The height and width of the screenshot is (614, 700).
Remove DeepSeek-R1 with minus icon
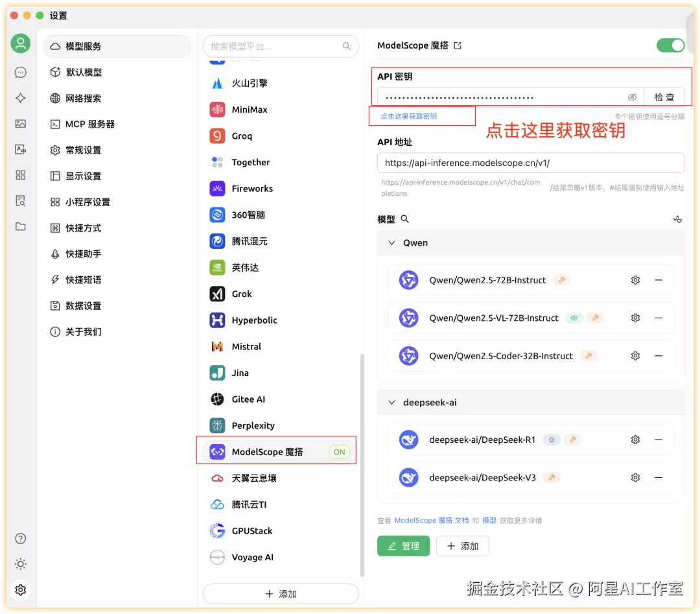[659, 440]
